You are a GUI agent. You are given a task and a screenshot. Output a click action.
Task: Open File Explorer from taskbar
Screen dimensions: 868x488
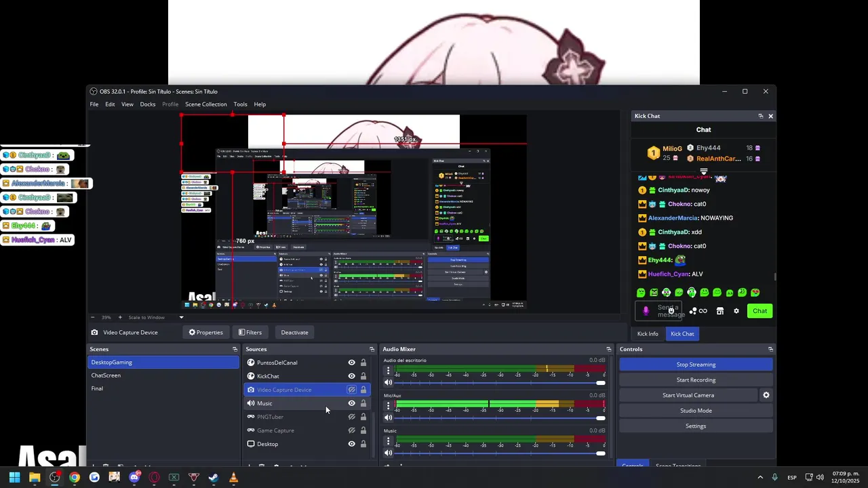pyautogui.click(x=35, y=477)
